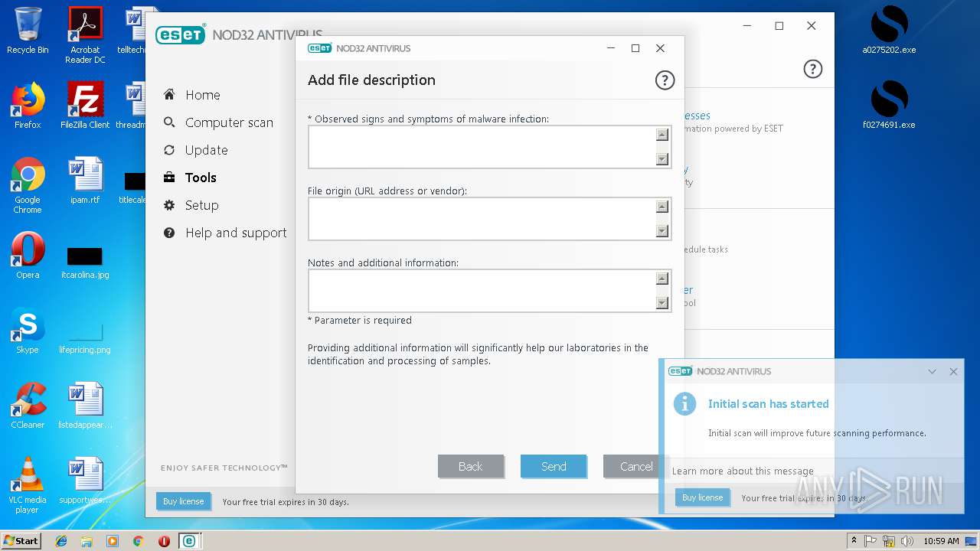Click Buy license in the notification popup
The image size is (980, 551).
[702, 497]
